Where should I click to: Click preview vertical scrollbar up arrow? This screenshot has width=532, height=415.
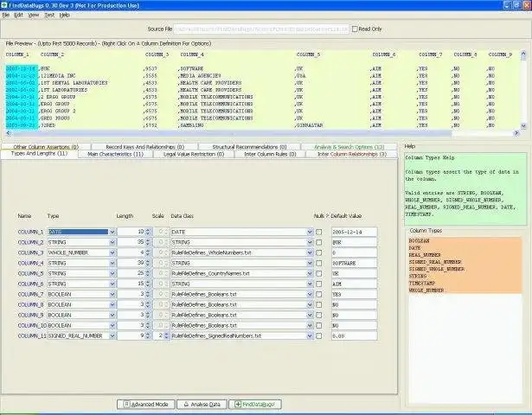[523, 54]
